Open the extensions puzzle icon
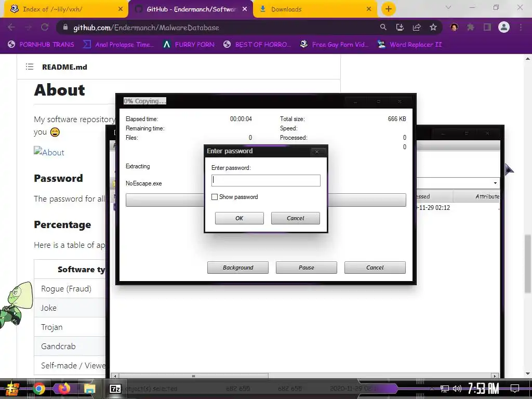532x399 pixels. pyautogui.click(x=471, y=27)
